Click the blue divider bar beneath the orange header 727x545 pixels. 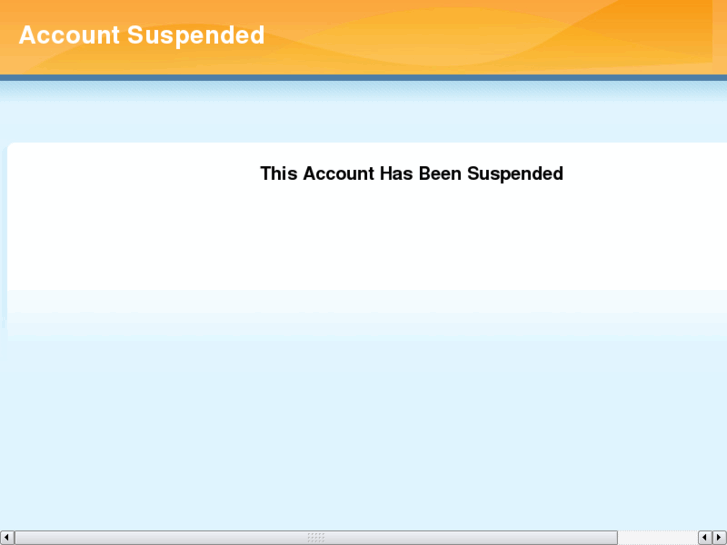364,78
